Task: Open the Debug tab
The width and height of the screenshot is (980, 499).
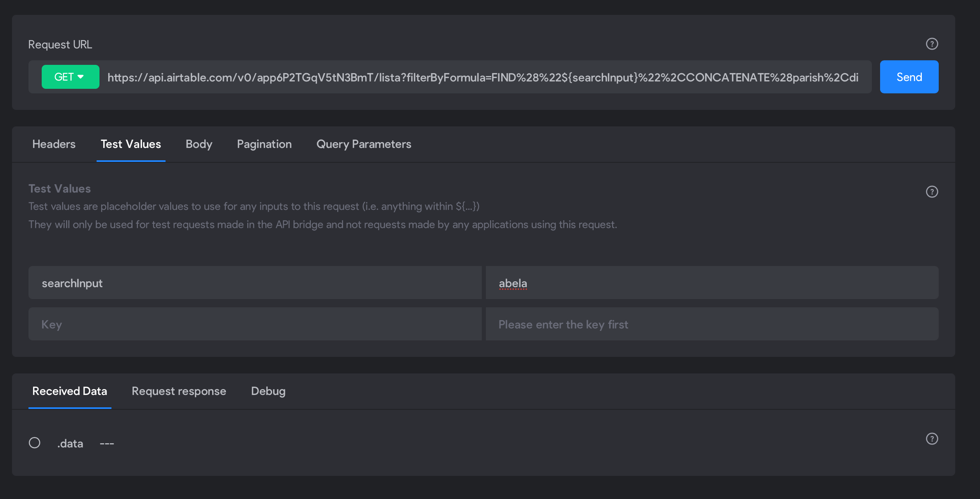Action: pyautogui.click(x=268, y=391)
